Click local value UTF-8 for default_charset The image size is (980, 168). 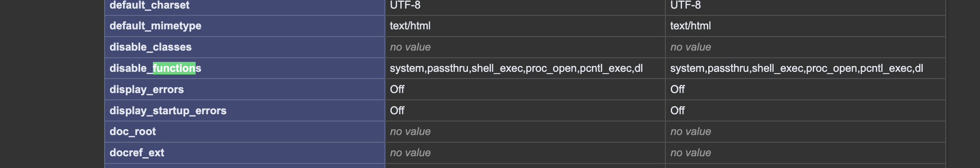[405, 5]
